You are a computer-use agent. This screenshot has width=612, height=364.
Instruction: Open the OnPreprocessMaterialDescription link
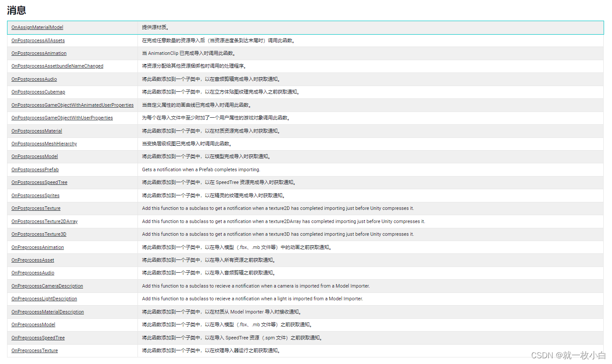click(47, 312)
